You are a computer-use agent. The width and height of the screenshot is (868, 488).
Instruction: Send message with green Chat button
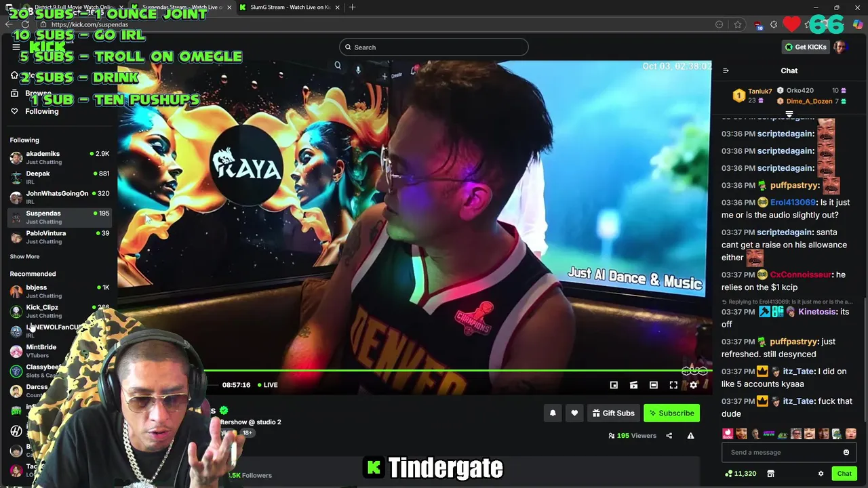[844, 474]
